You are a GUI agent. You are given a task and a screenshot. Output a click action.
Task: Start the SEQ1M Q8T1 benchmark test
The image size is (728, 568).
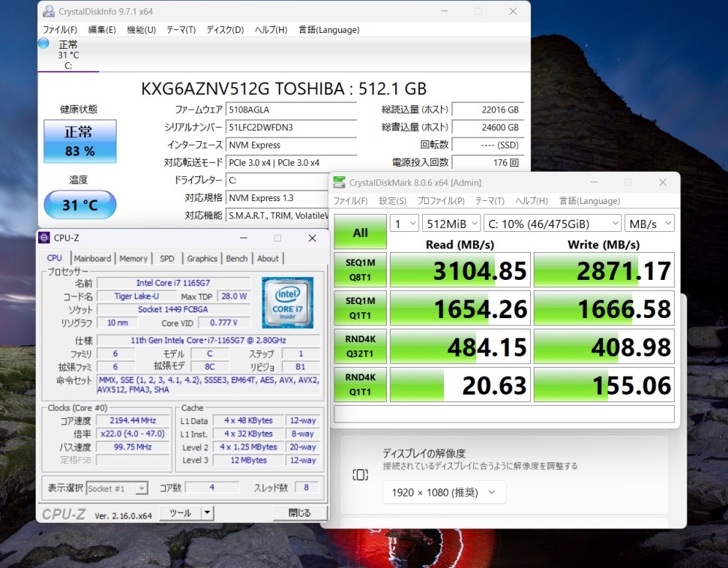[x=359, y=270]
